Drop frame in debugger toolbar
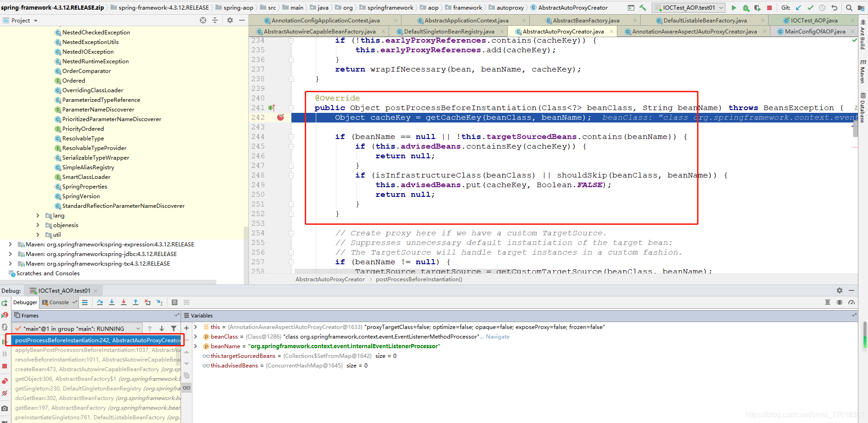Image resolution: width=868 pixels, height=423 pixels. (148, 302)
